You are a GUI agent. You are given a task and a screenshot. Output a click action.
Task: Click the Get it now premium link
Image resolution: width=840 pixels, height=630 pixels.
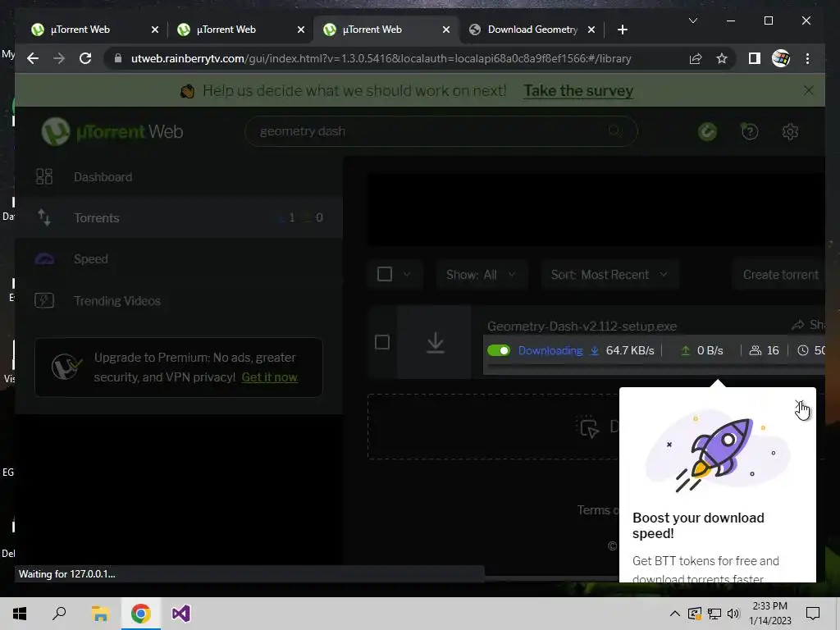[269, 377]
